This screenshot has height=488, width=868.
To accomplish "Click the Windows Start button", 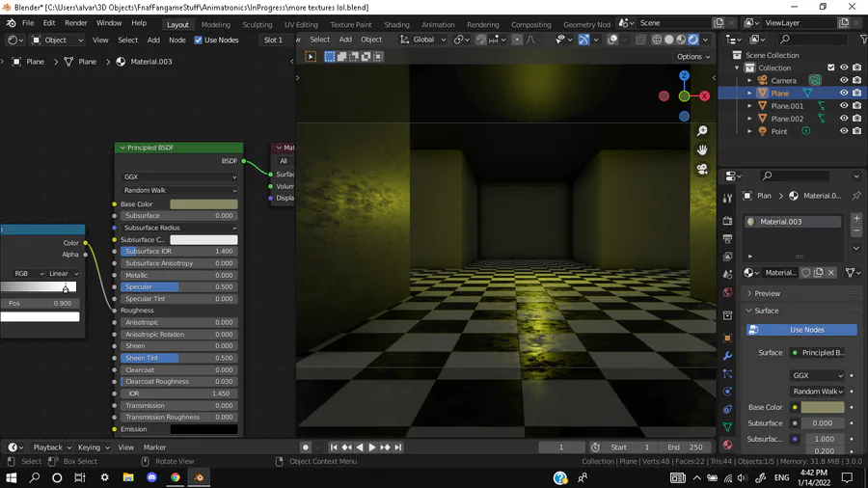I will (11, 477).
